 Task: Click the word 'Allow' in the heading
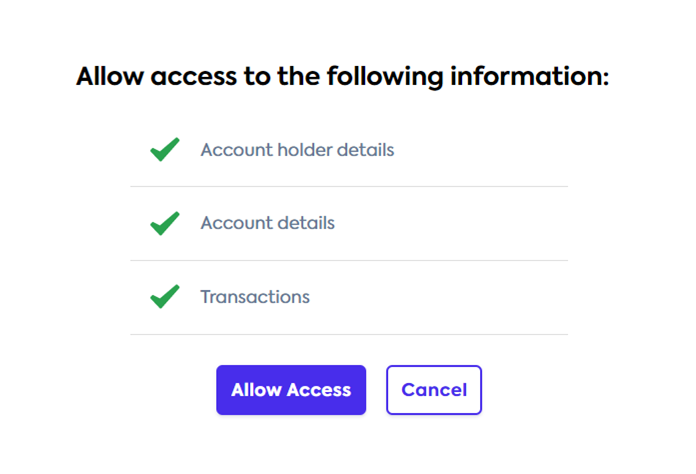point(108,77)
